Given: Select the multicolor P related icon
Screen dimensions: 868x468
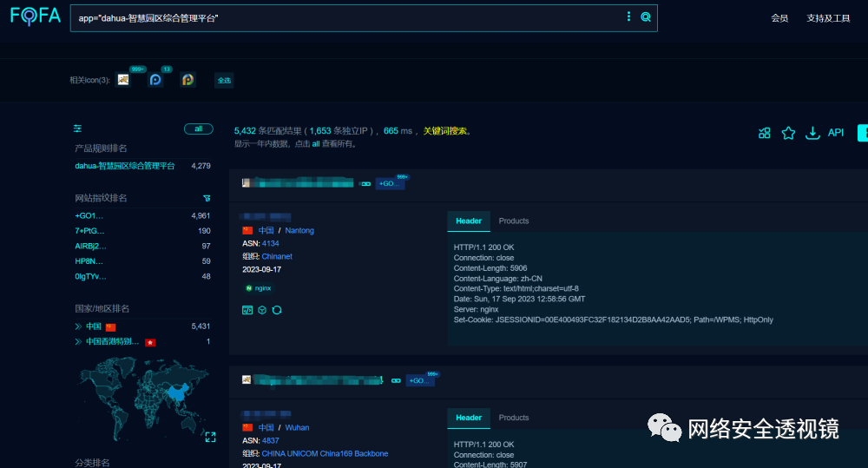Looking at the screenshot, I should point(187,80).
